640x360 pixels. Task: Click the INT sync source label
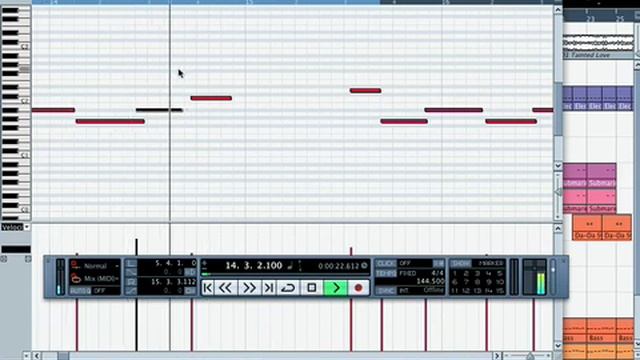[404, 291]
